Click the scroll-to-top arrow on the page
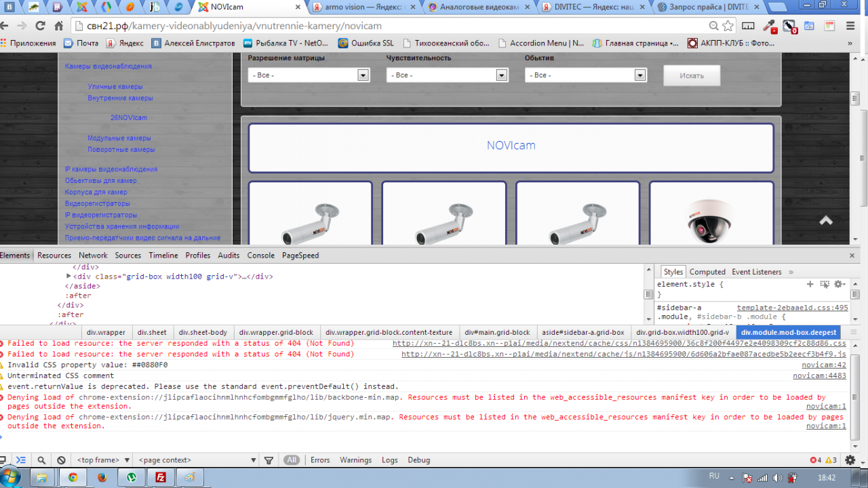 [x=826, y=220]
